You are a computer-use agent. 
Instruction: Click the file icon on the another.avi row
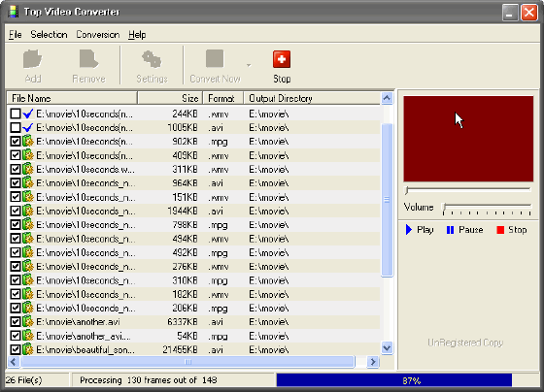(28, 321)
